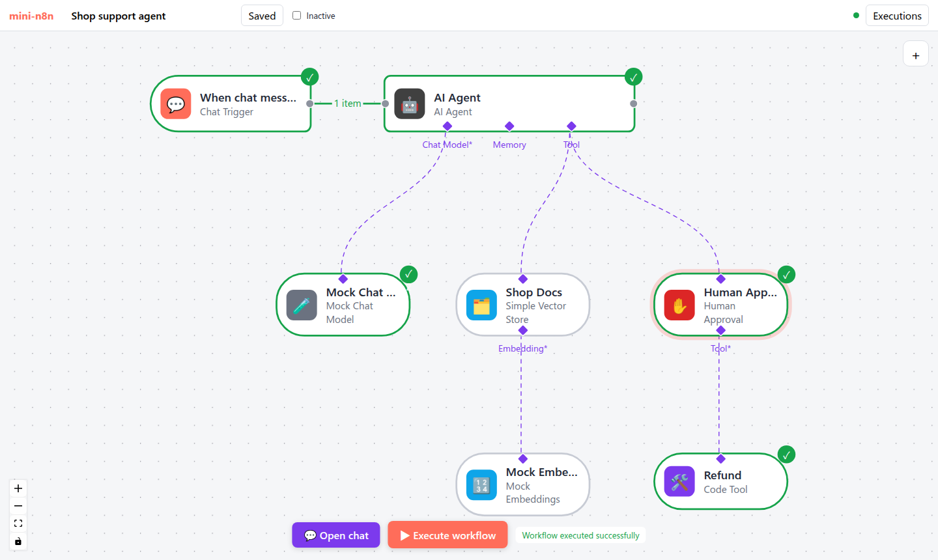Click the AI Agent Chat Model connector diamond
Viewport: 938px width, 560px height.
pyautogui.click(x=448, y=126)
